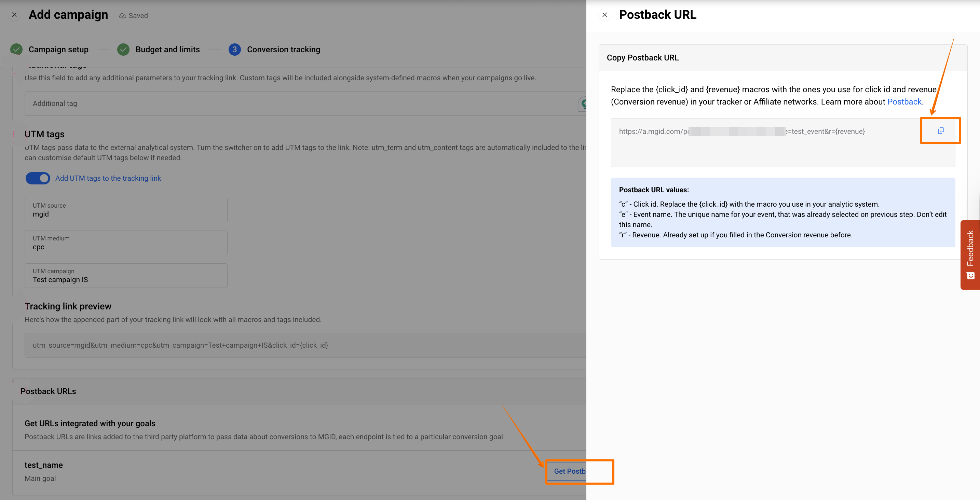The height and width of the screenshot is (500, 980).
Task: Go to the Campaign setup step
Action: (58, 50)
